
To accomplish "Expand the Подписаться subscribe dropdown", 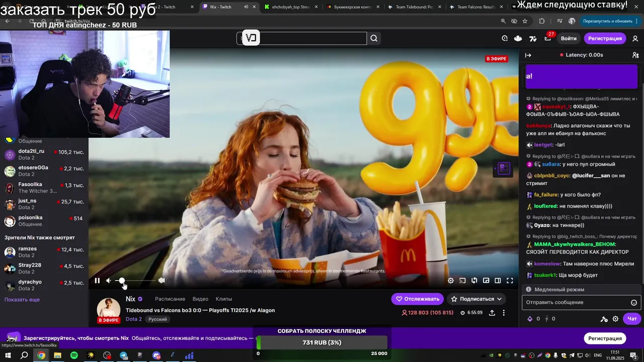I will point(476,299).
